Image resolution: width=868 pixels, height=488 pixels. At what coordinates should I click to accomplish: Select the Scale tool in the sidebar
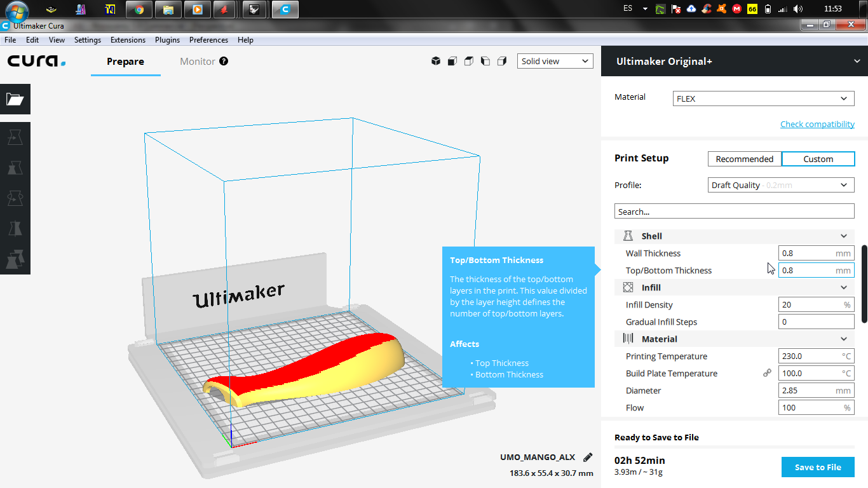coord(15,168)
